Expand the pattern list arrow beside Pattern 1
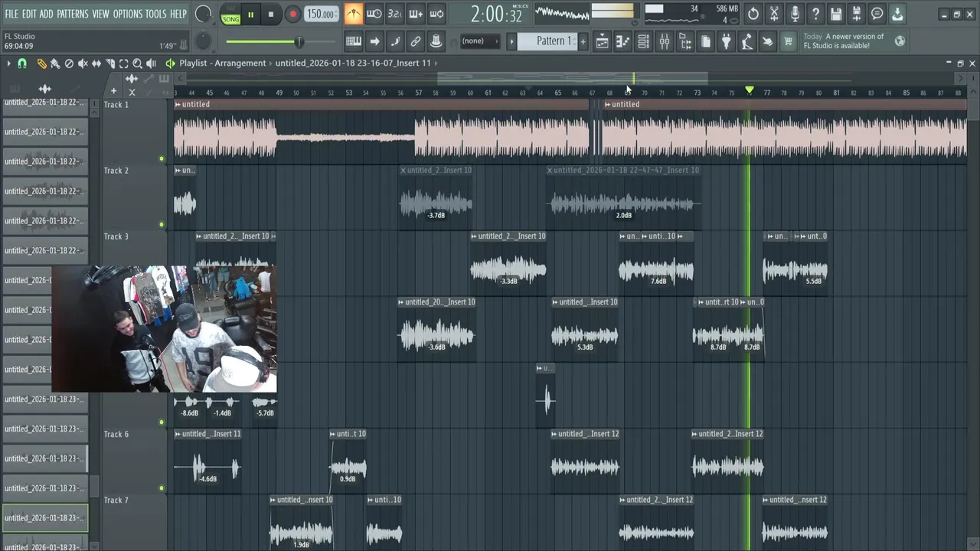Image resolution: width=980 pixels, height=551 pixels. 511,41
